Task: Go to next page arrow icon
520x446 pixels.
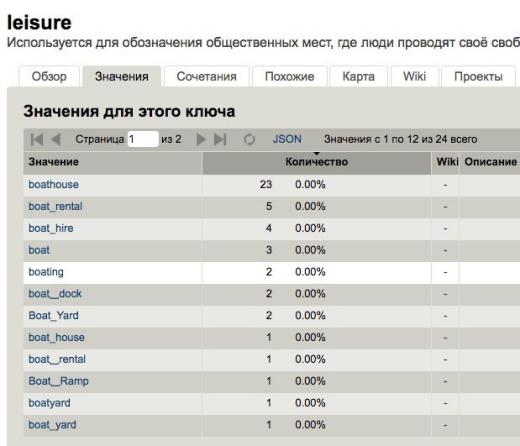Action: pyautogui.click(x=201, y=139)
